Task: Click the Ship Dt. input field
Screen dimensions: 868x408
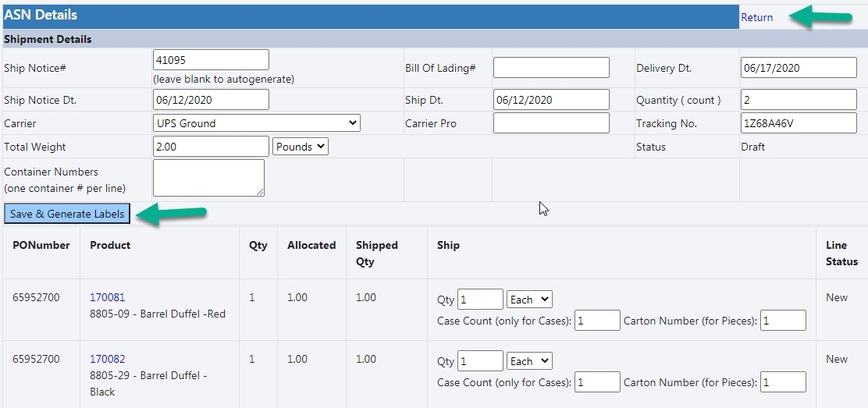Action: [x=551, y=100]
